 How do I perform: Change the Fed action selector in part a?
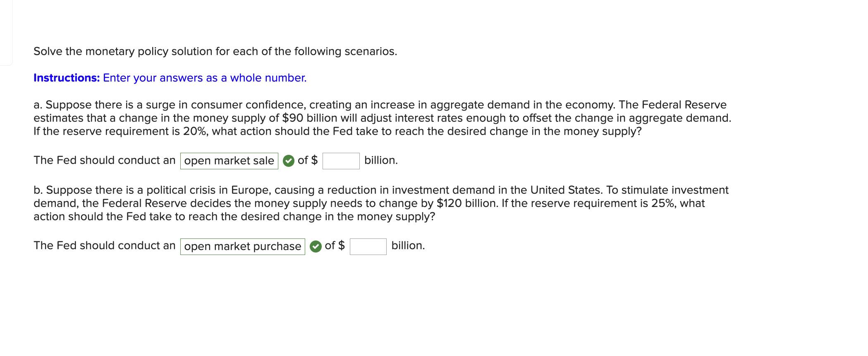click(229, 161)
